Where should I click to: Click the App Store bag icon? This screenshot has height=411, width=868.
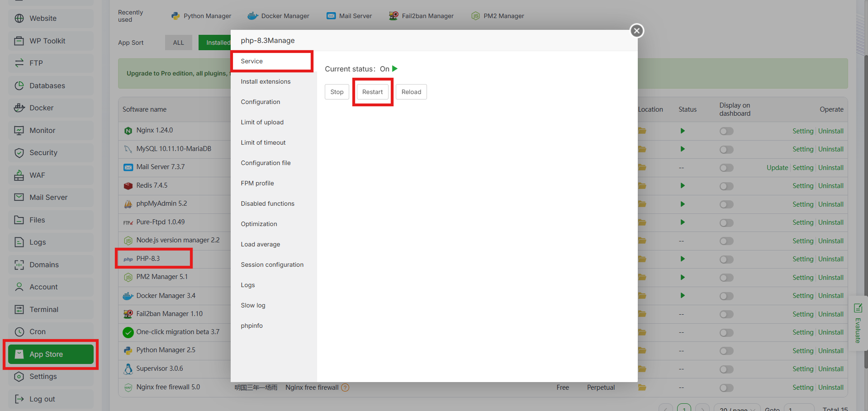click(x=19, y=354)
